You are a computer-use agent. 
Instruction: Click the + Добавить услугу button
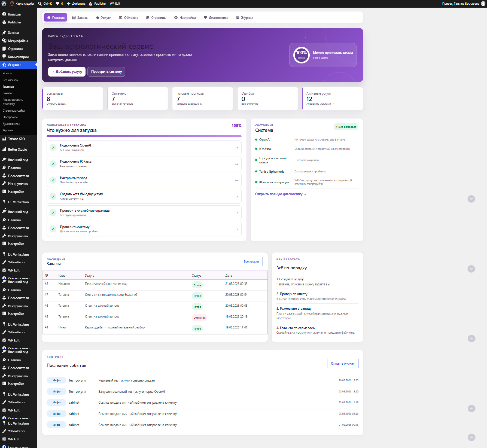[x=67, y=72]
